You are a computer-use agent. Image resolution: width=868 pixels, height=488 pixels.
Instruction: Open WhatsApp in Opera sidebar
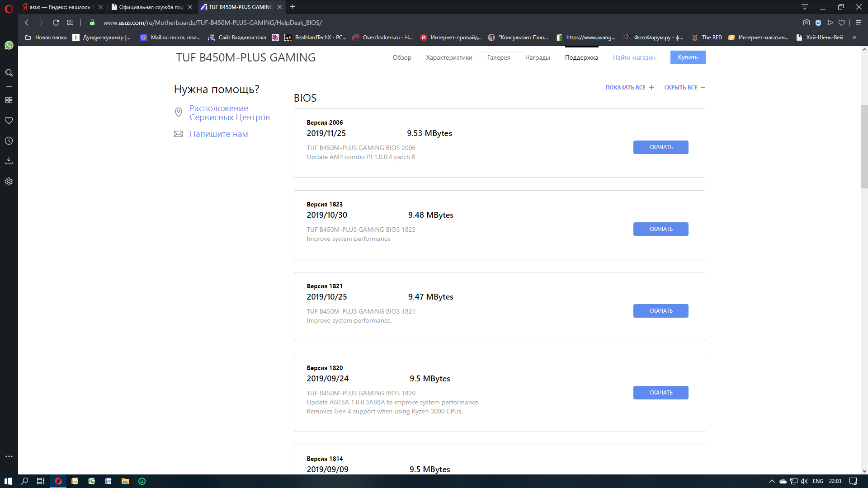coord(9,45)
